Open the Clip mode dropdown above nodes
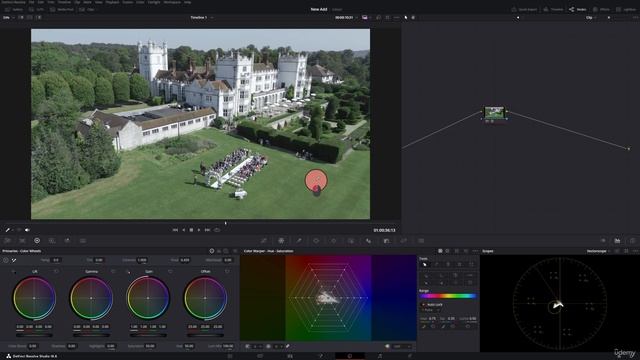The height and width of the screenshot is (360, 640). coord(591,18)
